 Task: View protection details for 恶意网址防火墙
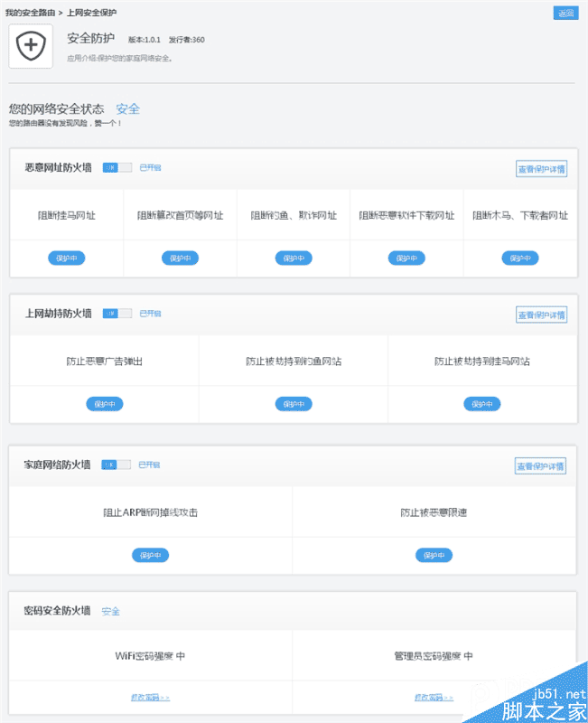(x=541, y=169)
